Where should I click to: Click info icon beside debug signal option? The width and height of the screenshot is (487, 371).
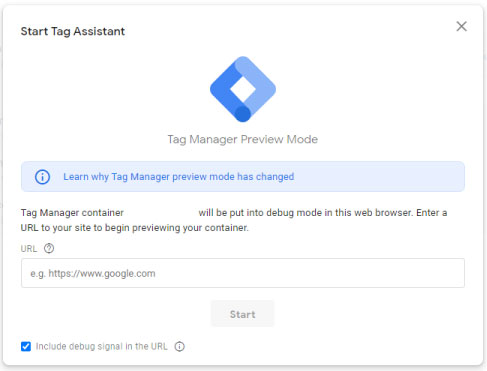pyautogui.click(x=180, y=347)
